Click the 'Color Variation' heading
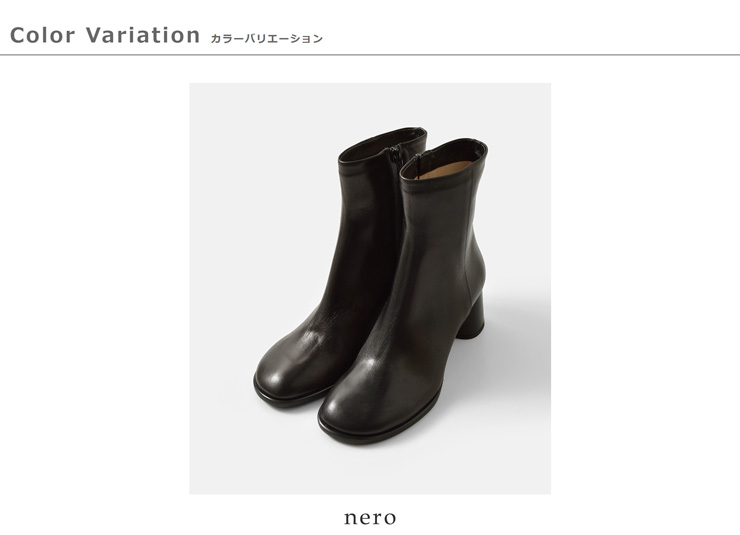The width and height of the screenshot is (740, 535). click(105, 35)
